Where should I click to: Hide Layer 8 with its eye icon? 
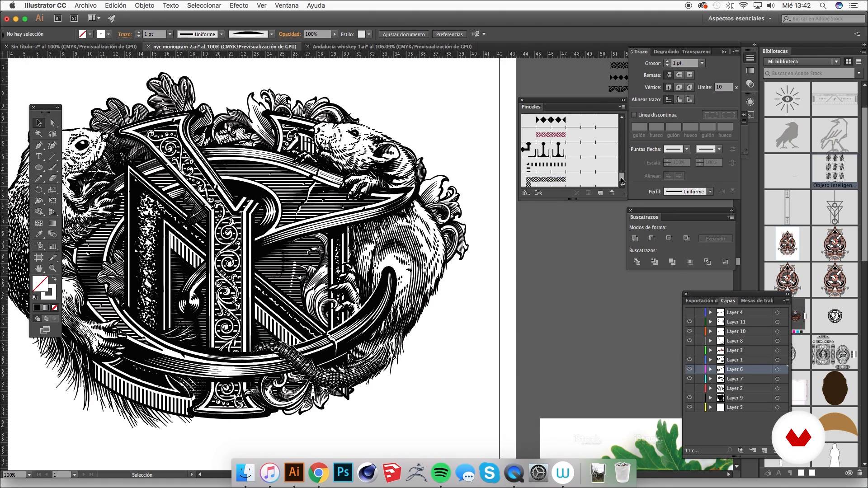point(689,341)
